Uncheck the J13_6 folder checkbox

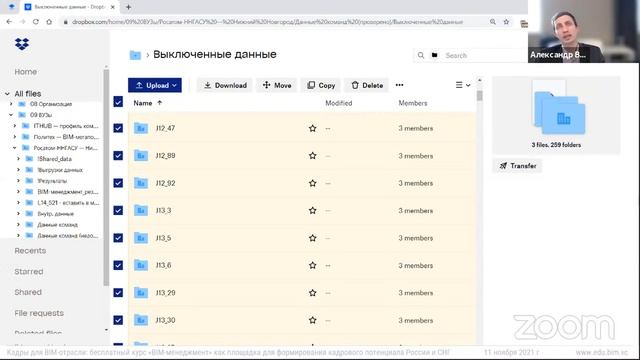point(118,265)
